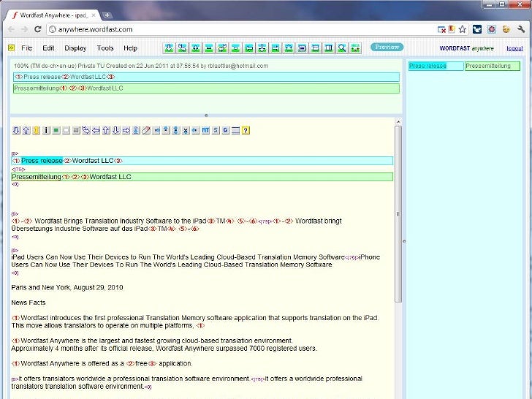This screenshot has height=399, width=532.
Task: Click "Wordfast Anywhere is offered as a free application"
Action: click(102, 363)
